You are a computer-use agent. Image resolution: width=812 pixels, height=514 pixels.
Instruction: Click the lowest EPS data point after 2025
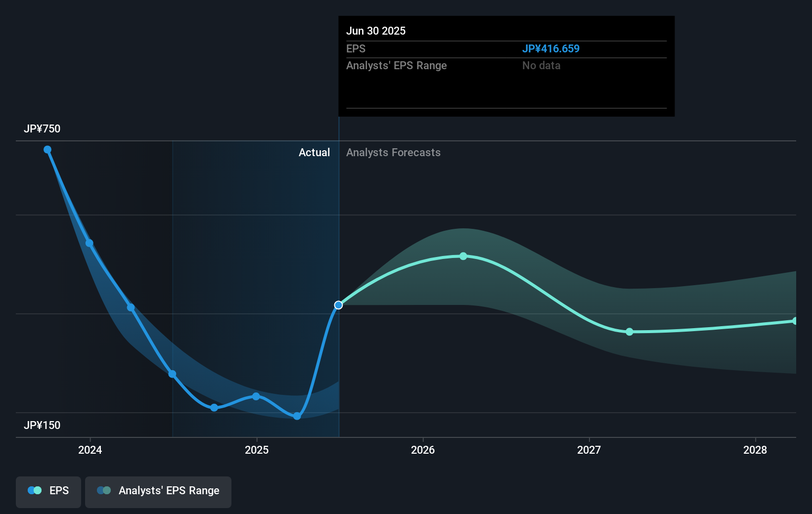(x=297, y=416)
